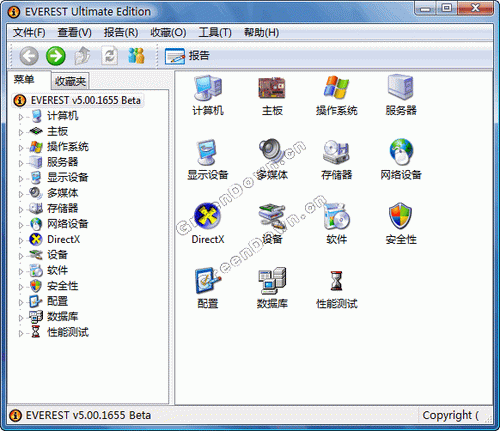
Task: Expand the 计算机 tree node arrow
Action: [x=21, y=117]
